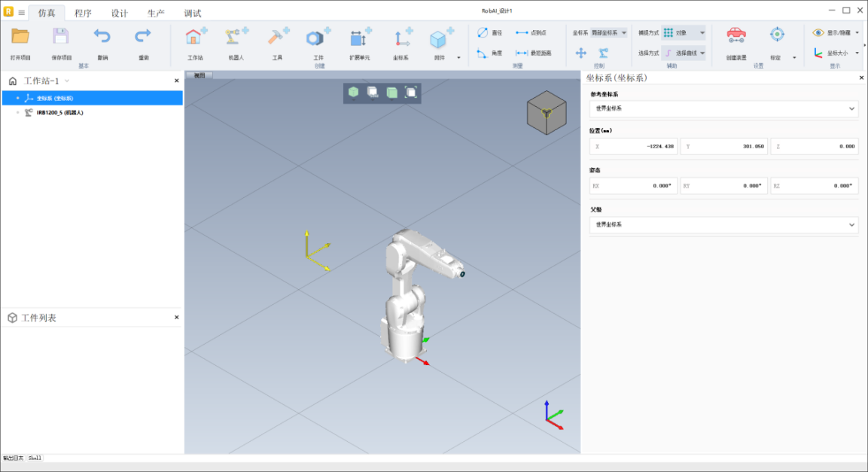Click the 扩展单元 (Extension Unit) icon
Image resolution: width=868 pixels, height=472 pixels.
point(360,37)
